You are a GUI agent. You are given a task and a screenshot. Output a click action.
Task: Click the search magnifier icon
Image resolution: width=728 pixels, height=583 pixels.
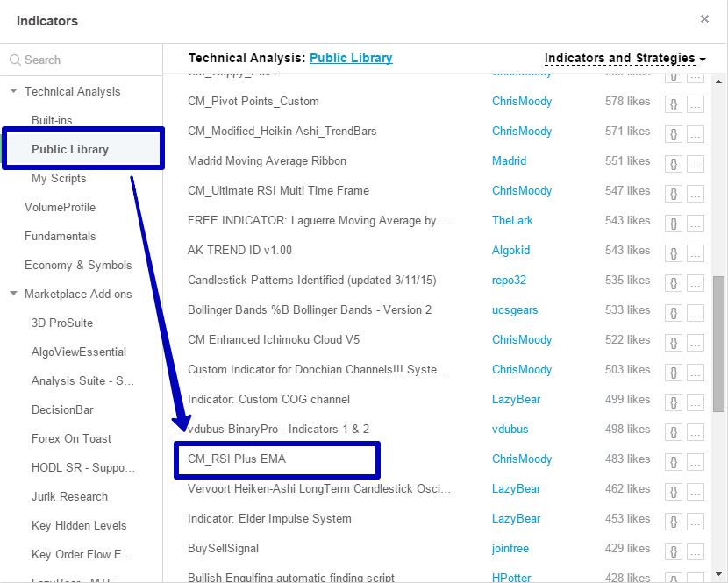[x=15, y=60]
